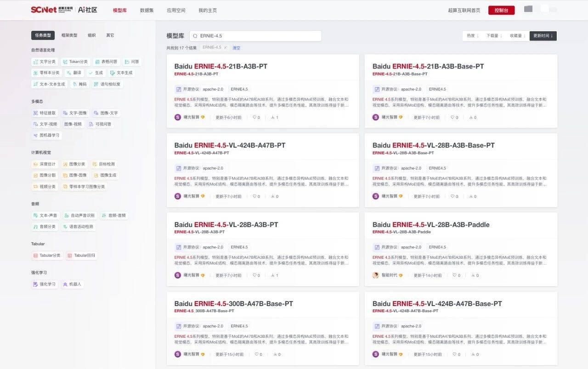Choose the 文字-视频 tag
This screenshot has width=588, height=369.
click(45, 124)
